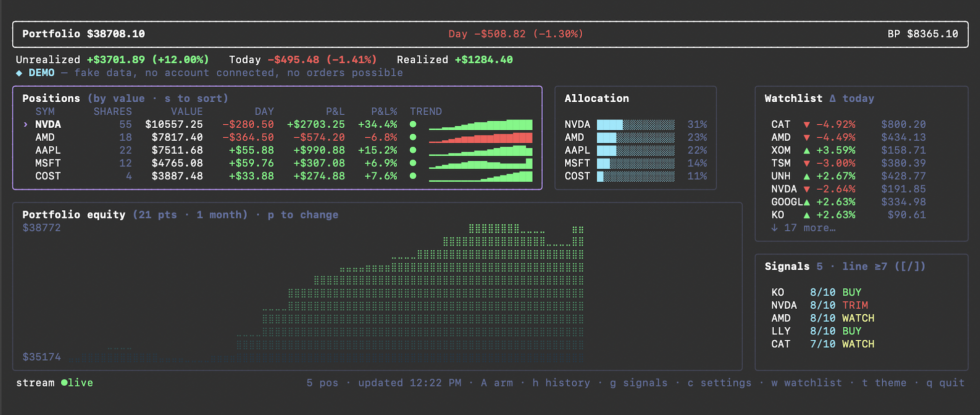Click the 'Day -$508.82 (-1.30%)' header figure
980x415 pixels.
click(x=516, y=34)
